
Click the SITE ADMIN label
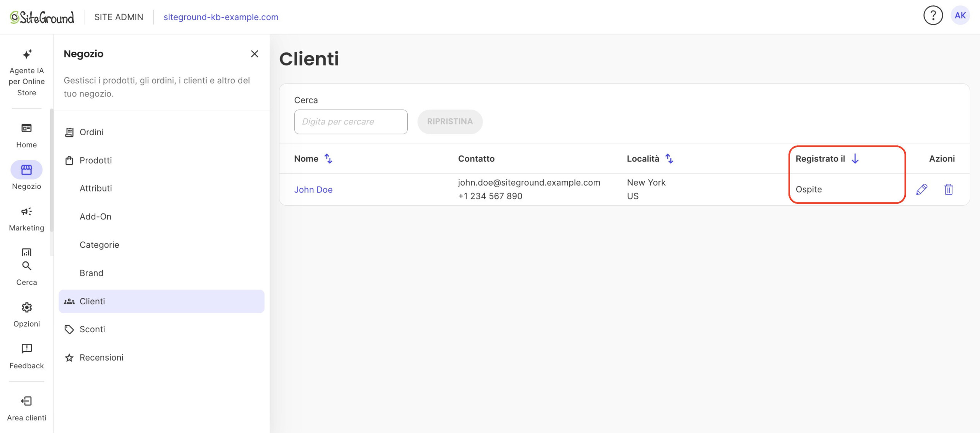coord(119,17)
